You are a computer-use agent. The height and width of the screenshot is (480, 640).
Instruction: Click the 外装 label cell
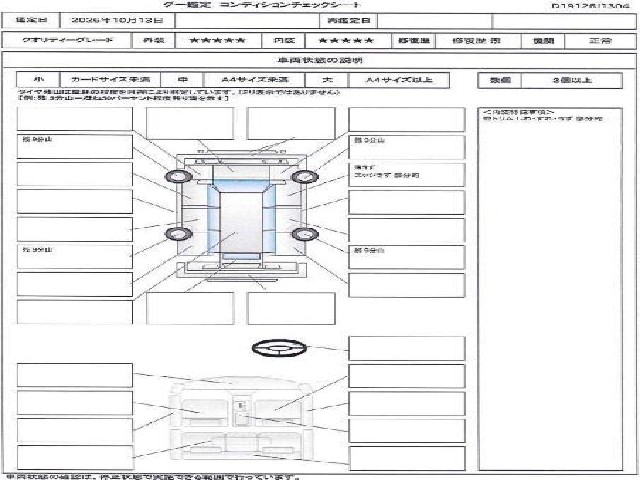pyautogui.click(x=153, y=40)
